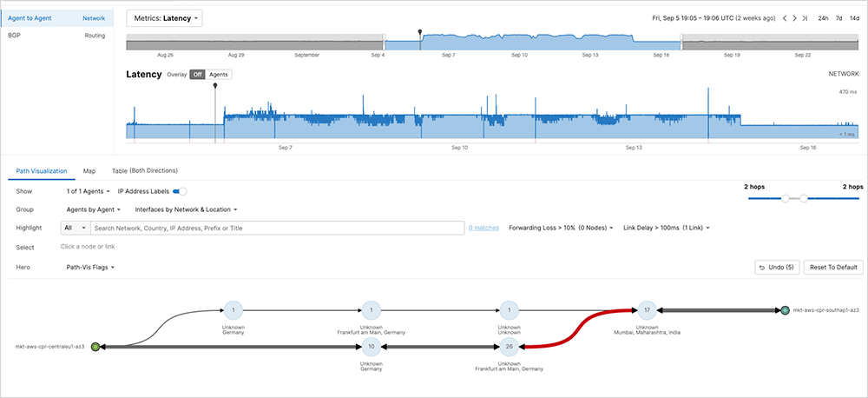Select upper node 1 in Frankfurt am Main
This screenshot has height=398, width=868.
(371, 310)
